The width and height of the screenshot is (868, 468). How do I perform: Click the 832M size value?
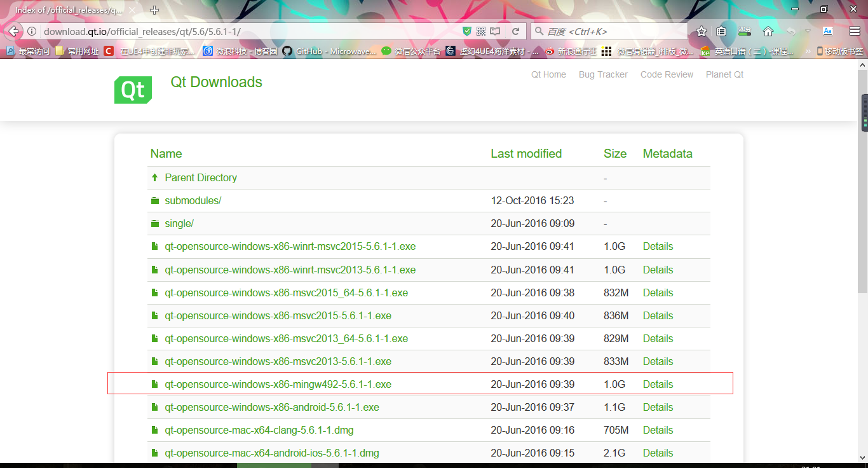tap(616, 293)
